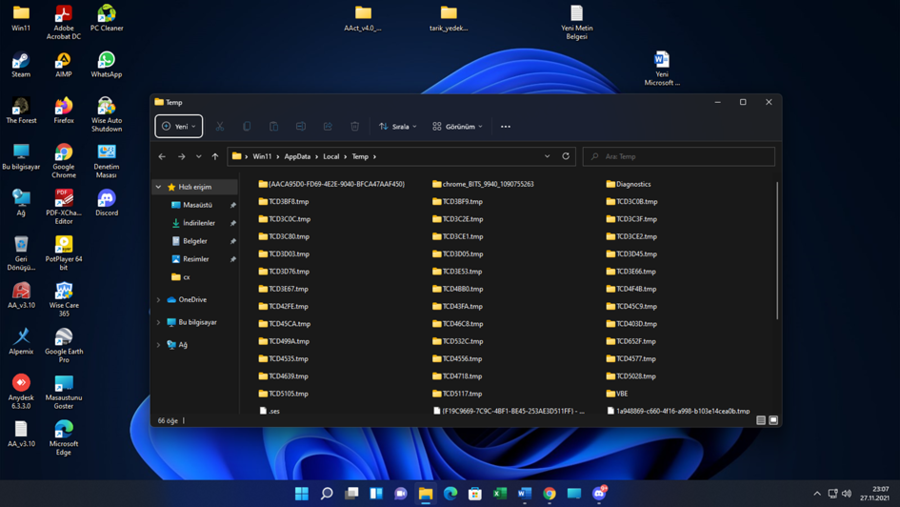Open Google Chrome from the taskbar
Image resolution: width=900 pixels, height=507 pixels.
pos(549,493)
